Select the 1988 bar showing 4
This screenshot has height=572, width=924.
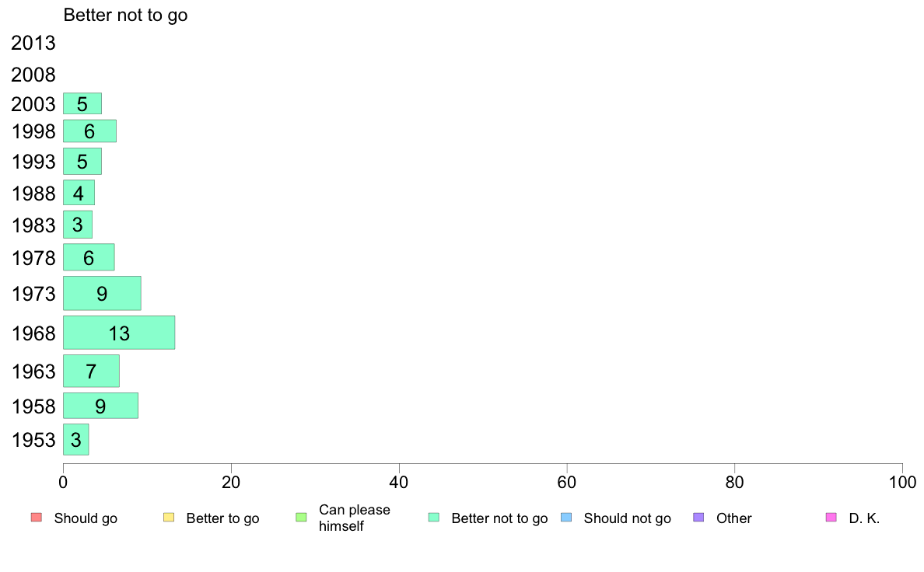coord(79,193)
